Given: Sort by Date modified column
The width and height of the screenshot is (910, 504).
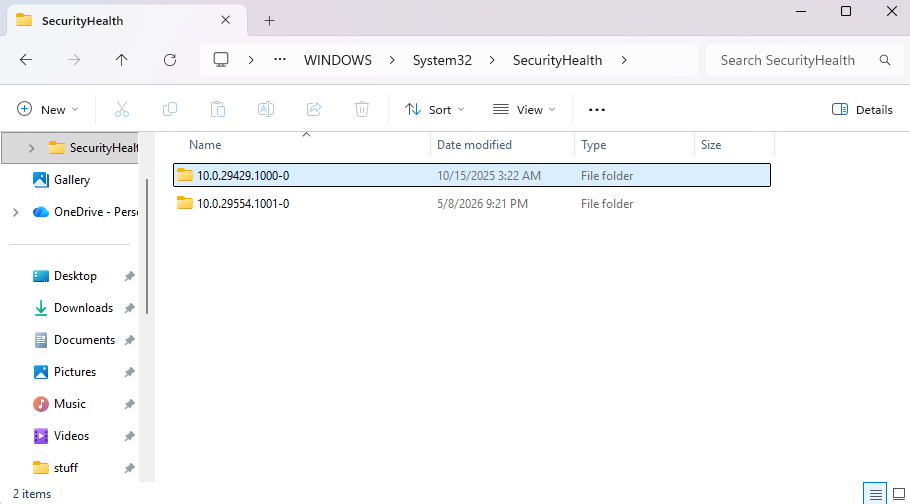Looking at the screenshot, I should point(503,145).
